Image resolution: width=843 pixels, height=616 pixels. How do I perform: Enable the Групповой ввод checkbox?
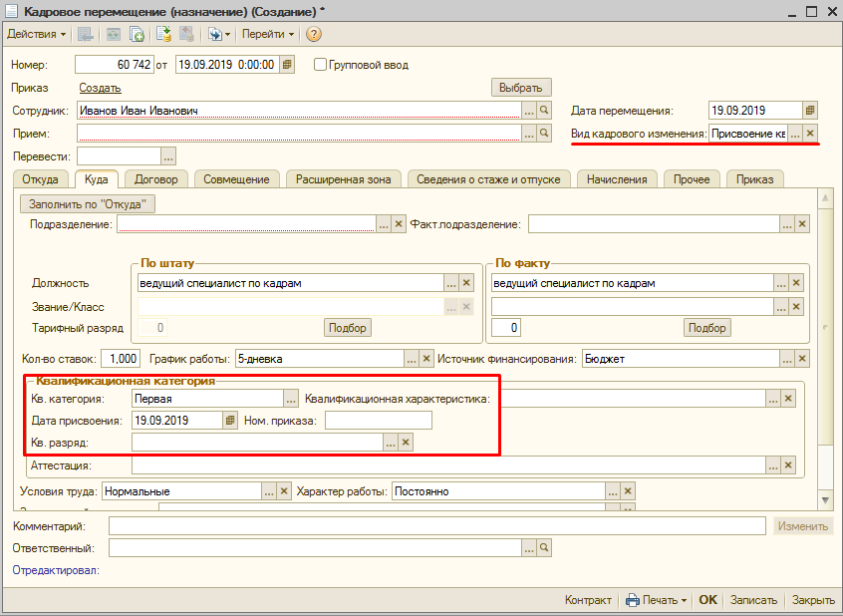[x=320, y=65]
